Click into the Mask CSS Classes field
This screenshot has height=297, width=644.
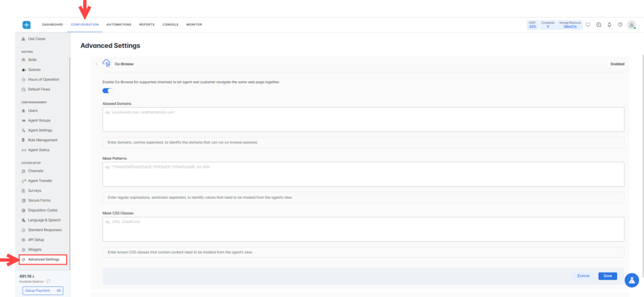(x=363, y=230)
